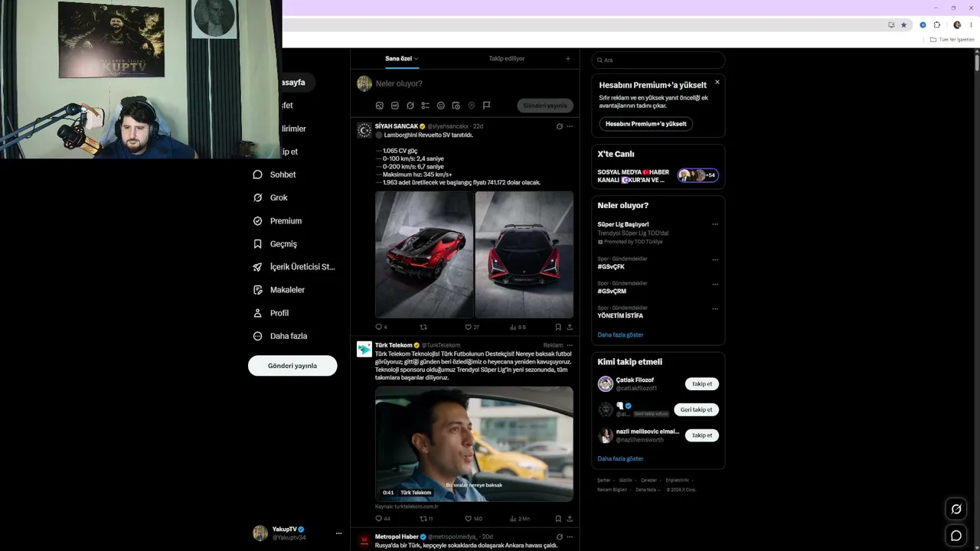Open the Tüm Yer İşaretleri bookmarks folder
This screenshot has height=551, width=980.
click(952, 40)
